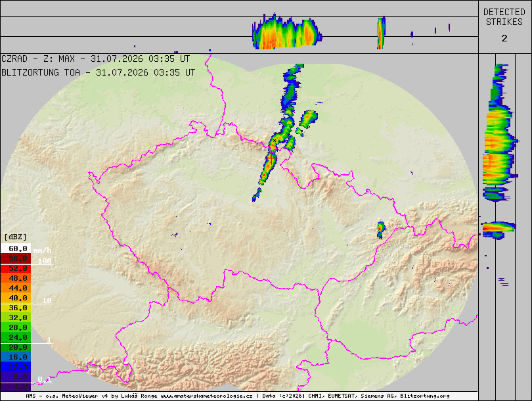Click the 52.0 dBZ red legend swatch

[16, 268]
